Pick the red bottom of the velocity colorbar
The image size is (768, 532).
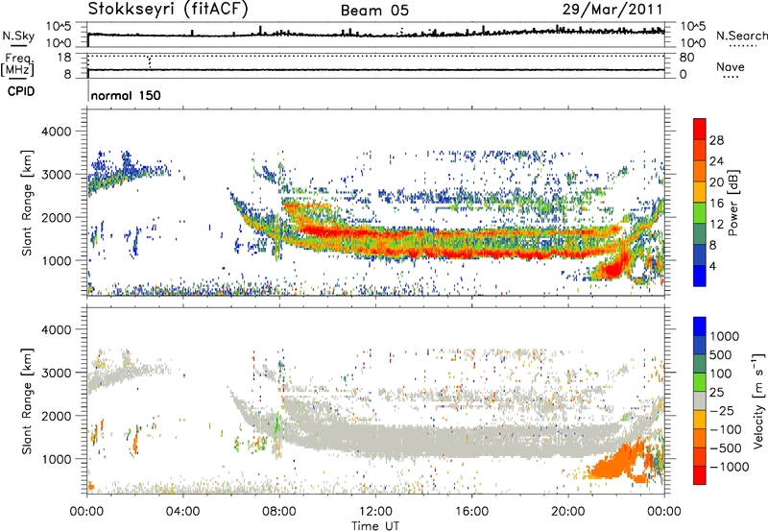[x=700, y=475]
